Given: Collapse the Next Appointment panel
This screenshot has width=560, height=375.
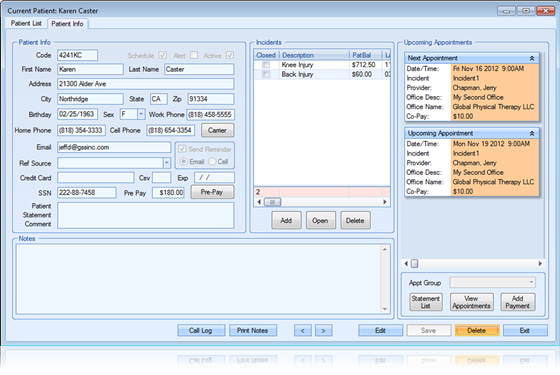Looking at the screenshot, I should point(532,58).
